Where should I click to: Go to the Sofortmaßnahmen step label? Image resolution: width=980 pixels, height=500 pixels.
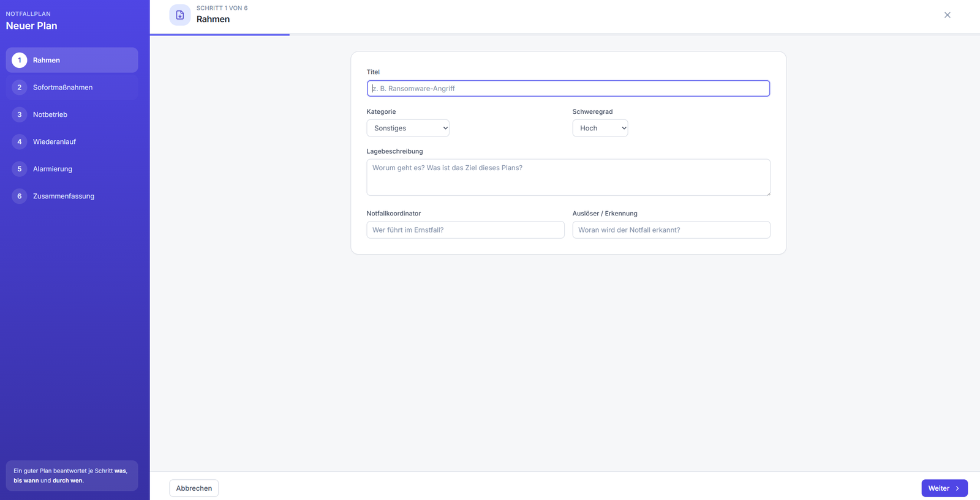63,88
